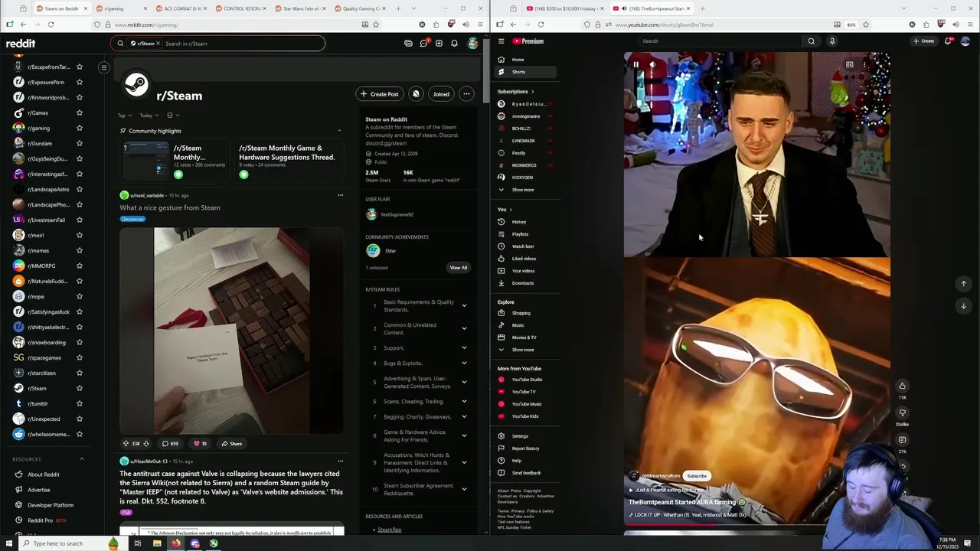Upvote the 'What a nice gesture' post
The image size is (980, 551).
click(x=126, y=444)
